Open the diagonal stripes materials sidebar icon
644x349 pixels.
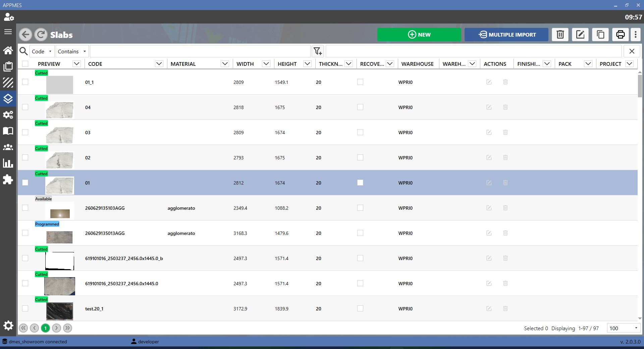pyautogui.click(x=8, y=83)
